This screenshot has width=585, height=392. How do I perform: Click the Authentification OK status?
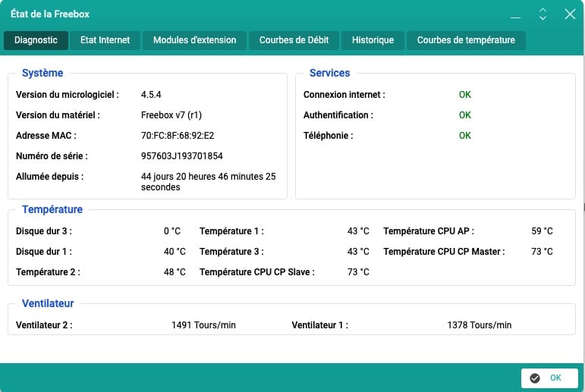pos(465,115)
